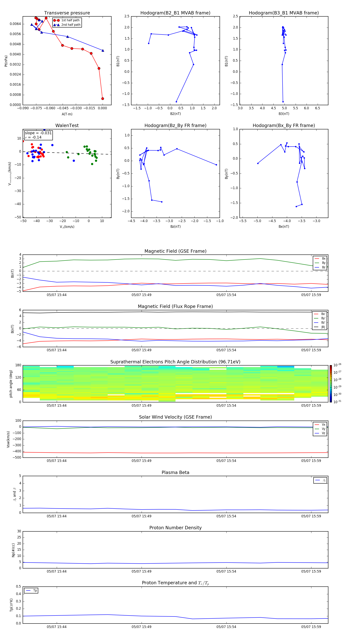The height and width of the screenshot is (644, 351).
Task: Click 'Hodogram(Bz_By FR frame)' title
Action: [175, 125]
